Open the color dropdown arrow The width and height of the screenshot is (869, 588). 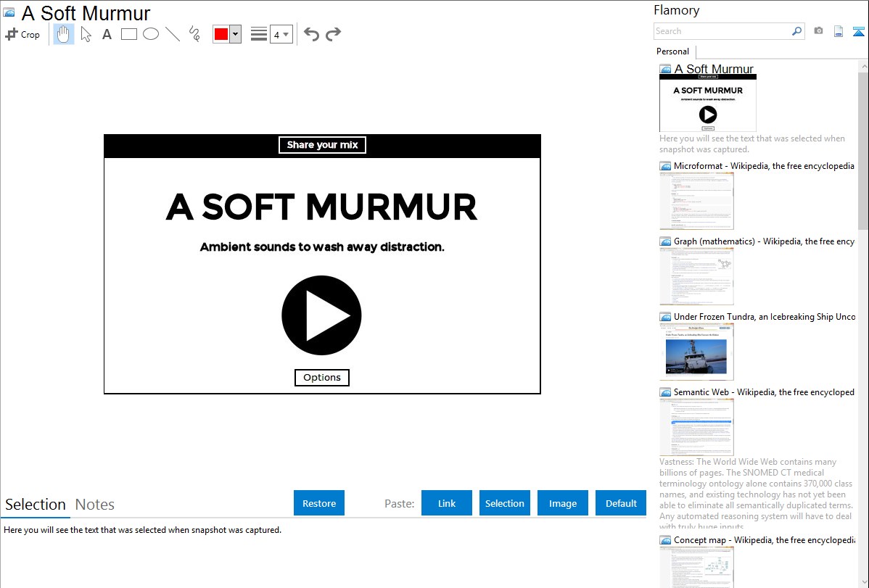pyautogui.click(x=236, y=34)
